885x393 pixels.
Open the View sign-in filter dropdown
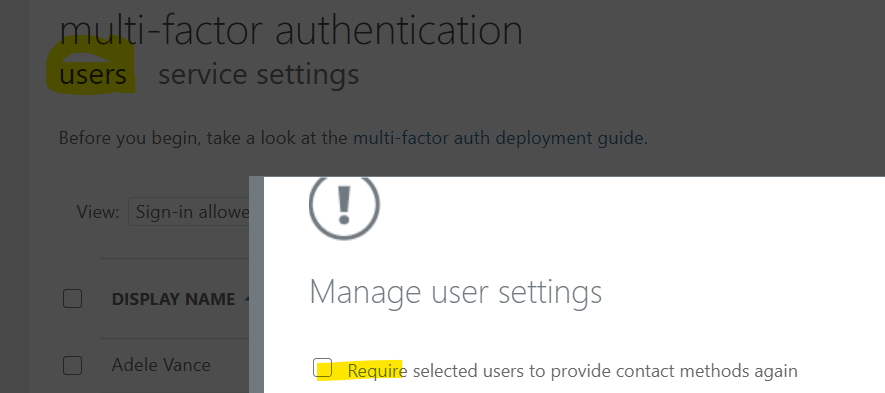189,212
